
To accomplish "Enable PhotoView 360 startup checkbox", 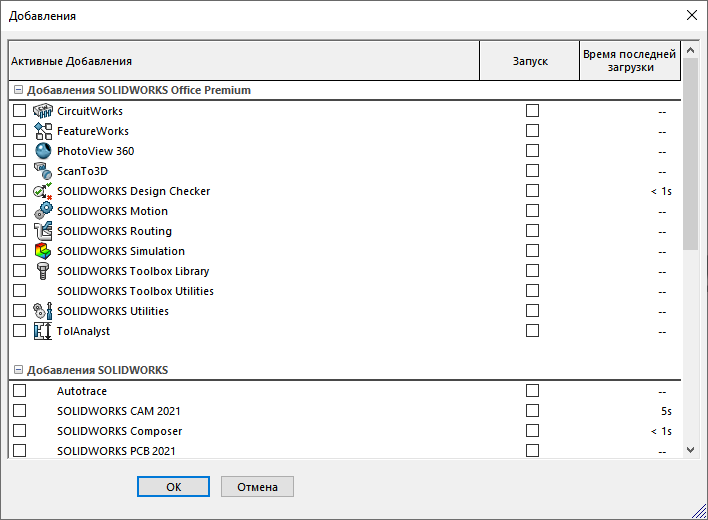I will (x=532, y=151).
